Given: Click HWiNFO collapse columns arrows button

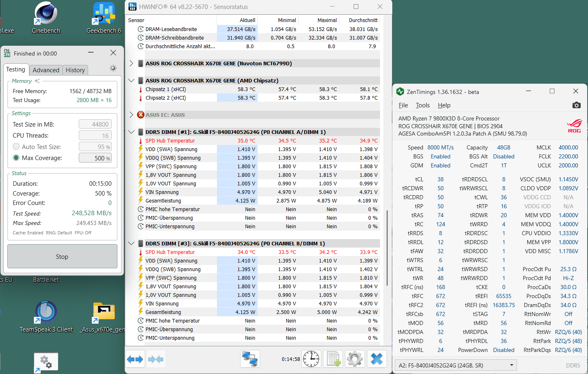Looking at the screenshot, I should [x=156, y=359].
